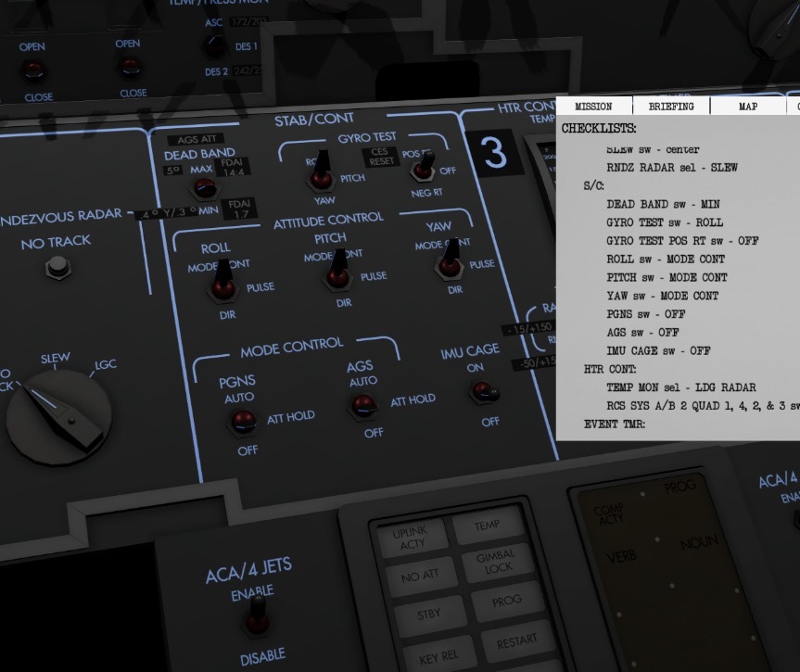Toggle the left OPEN/CLOSE valve switch

(x=33, y=70)
